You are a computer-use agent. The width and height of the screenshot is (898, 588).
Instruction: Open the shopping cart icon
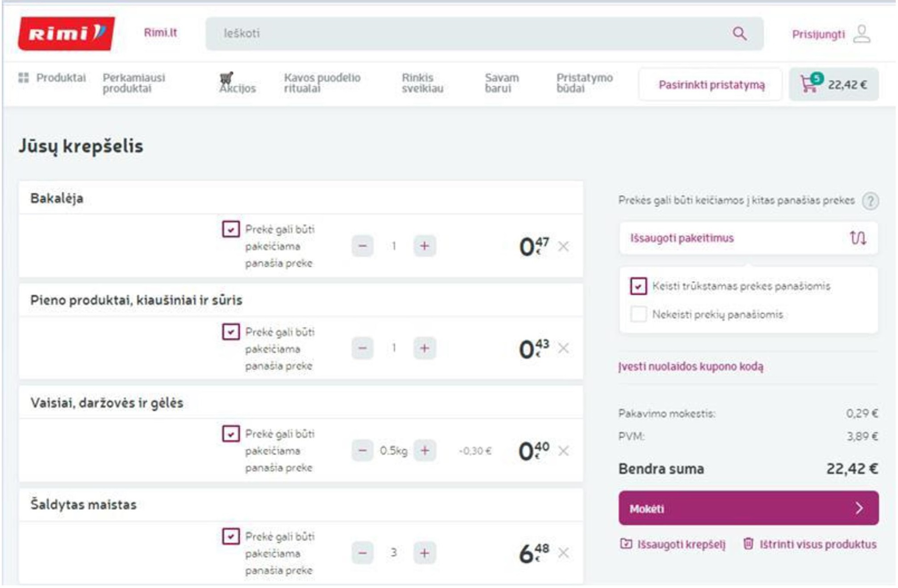(x=808, y=84)
